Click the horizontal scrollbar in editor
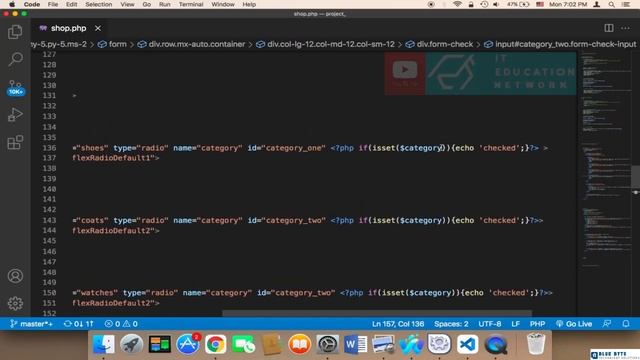This screenshot has height=360, width=640. [x=377, y=313]
